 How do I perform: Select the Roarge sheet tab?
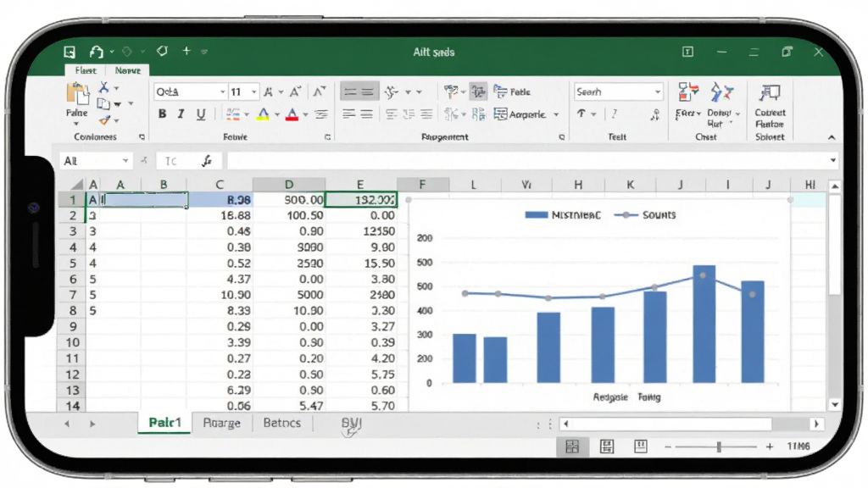(221, 424)
